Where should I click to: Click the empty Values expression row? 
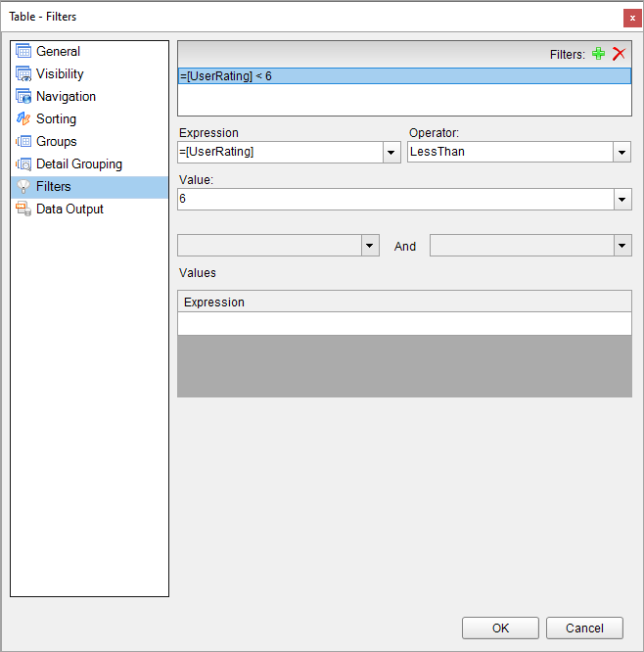coord(404,323)
